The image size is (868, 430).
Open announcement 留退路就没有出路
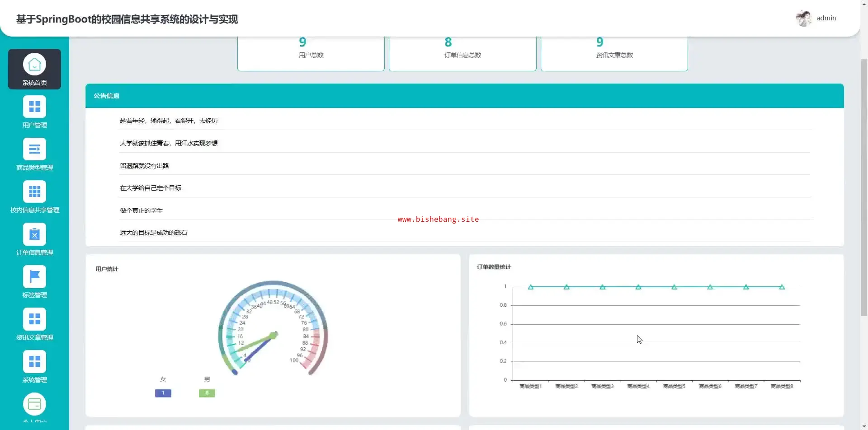point(144,166)
